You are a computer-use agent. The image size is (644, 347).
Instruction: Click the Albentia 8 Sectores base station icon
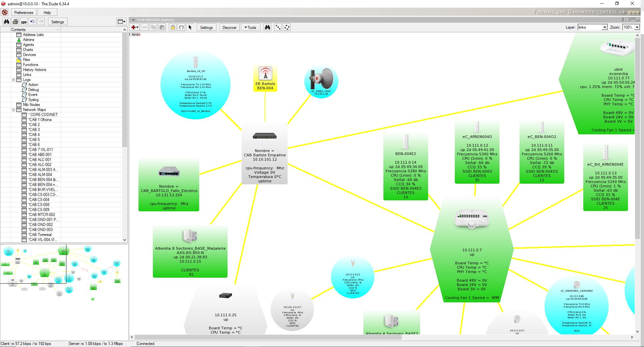tap(190, 236)
